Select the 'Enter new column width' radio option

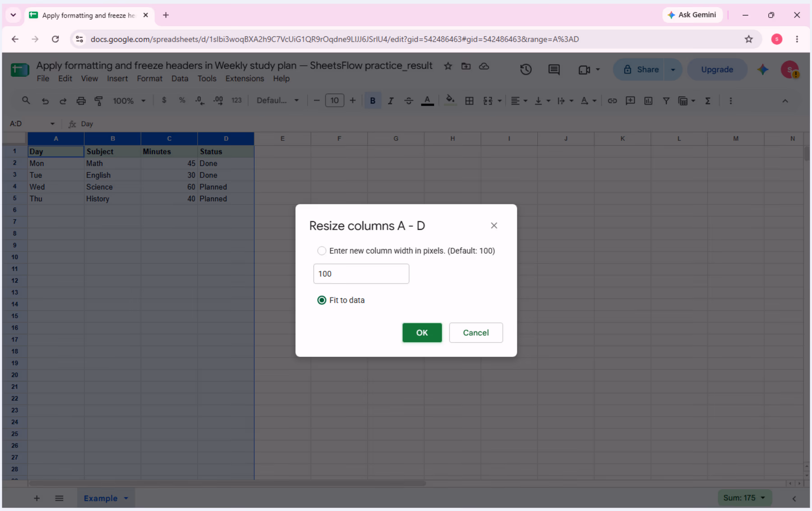[321, 251]
